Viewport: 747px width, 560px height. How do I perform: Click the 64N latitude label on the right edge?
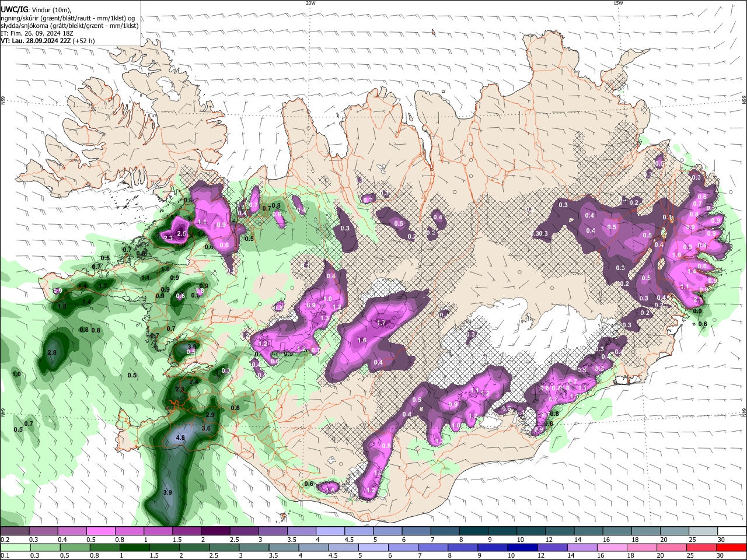(744, 412)
